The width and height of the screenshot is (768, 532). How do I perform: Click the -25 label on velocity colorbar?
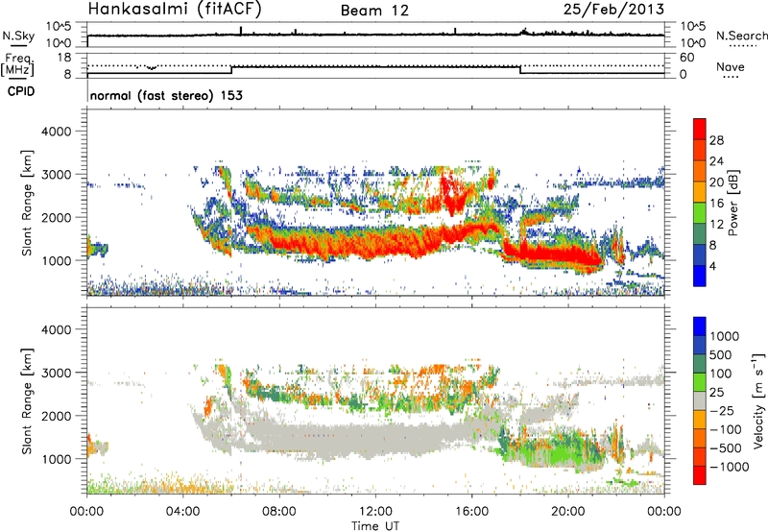point(722,410)
